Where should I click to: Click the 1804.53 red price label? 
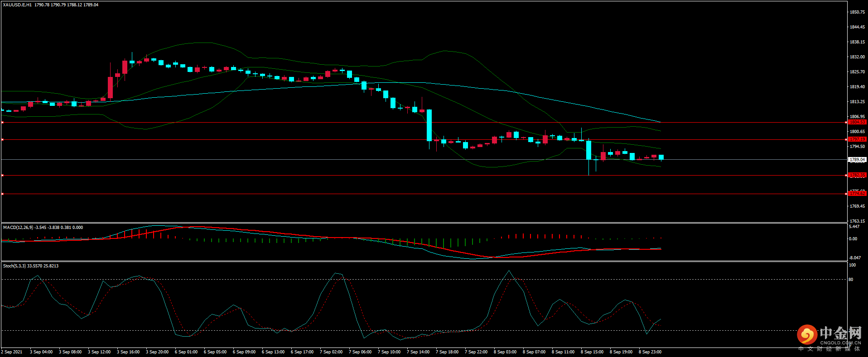pyautogui.click(x=857, y=122)
